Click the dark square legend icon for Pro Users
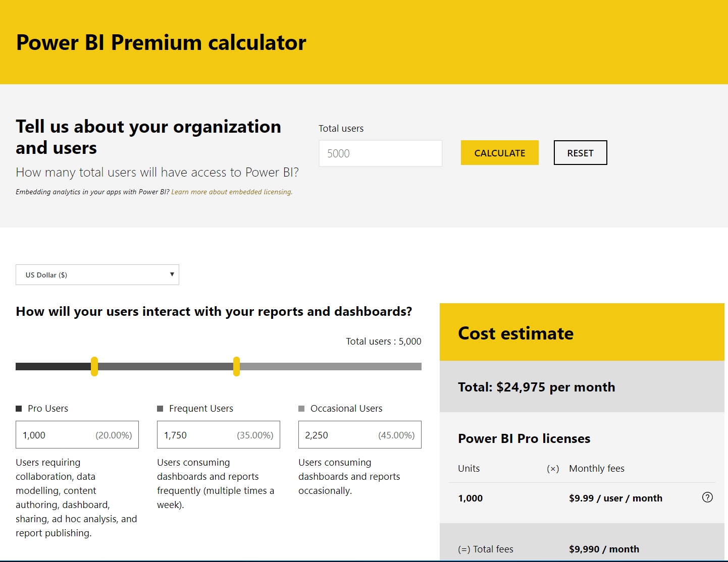Image resolution: width=728 pixels, height=562 pixels. pyautogui.click(x=19, y=409)
